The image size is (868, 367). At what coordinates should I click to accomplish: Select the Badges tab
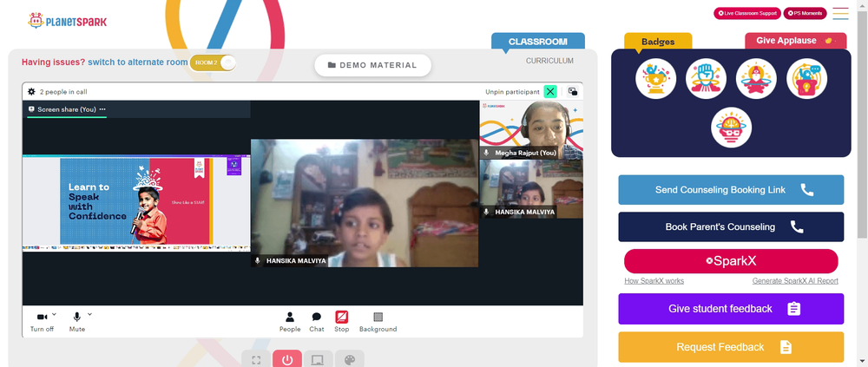coord(658,42)
